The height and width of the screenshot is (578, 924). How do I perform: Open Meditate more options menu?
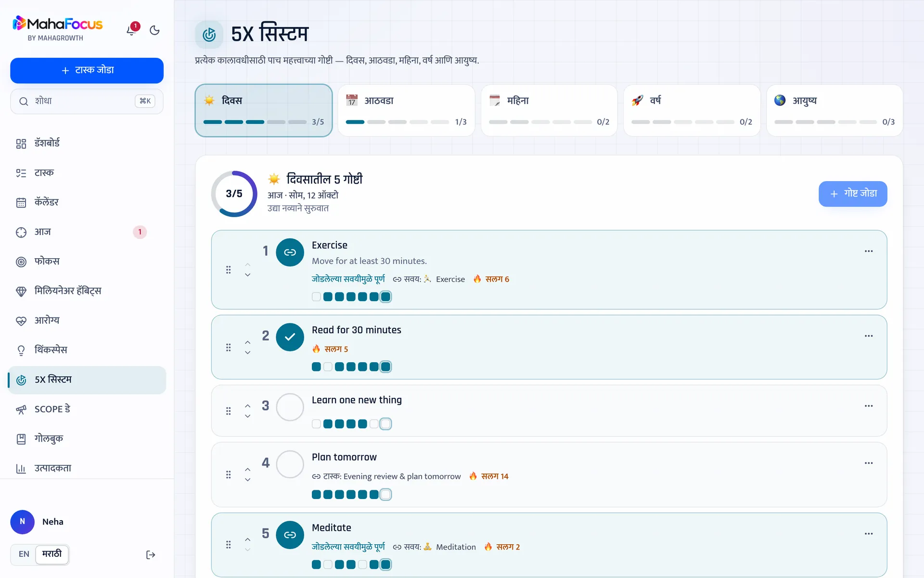pyautogui.click(x=869, y=533)
